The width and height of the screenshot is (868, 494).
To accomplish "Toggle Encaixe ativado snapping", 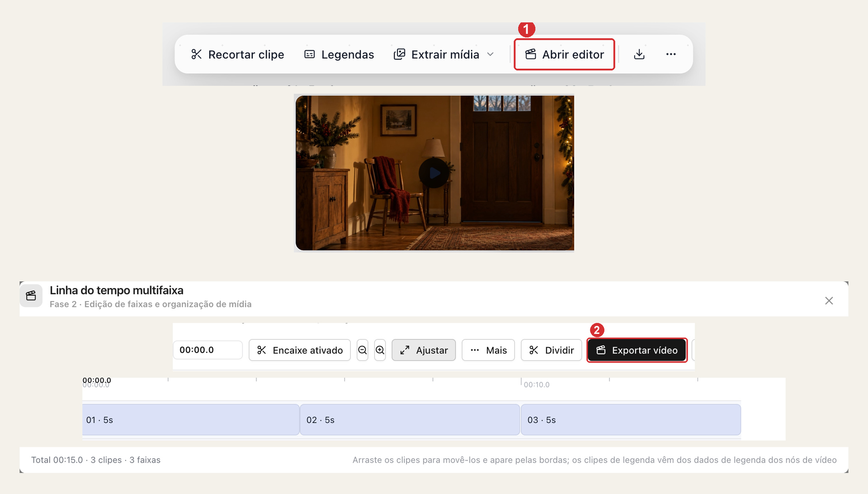I will [x=300, y=350].
